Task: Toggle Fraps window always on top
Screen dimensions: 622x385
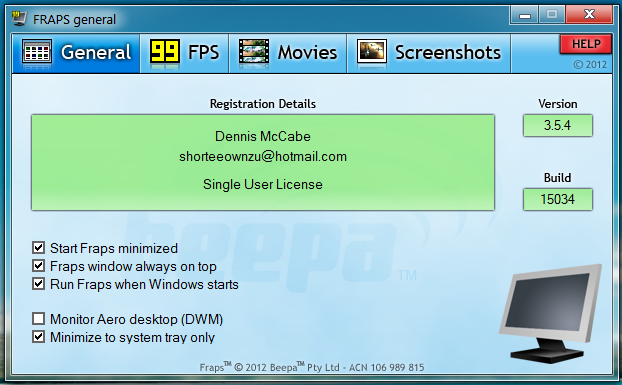Action: 38,266
